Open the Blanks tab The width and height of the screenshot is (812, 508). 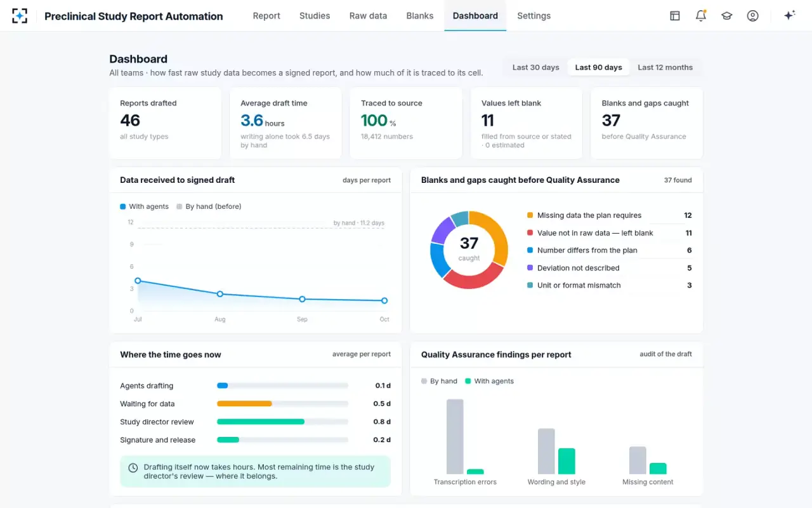point(420,16)
